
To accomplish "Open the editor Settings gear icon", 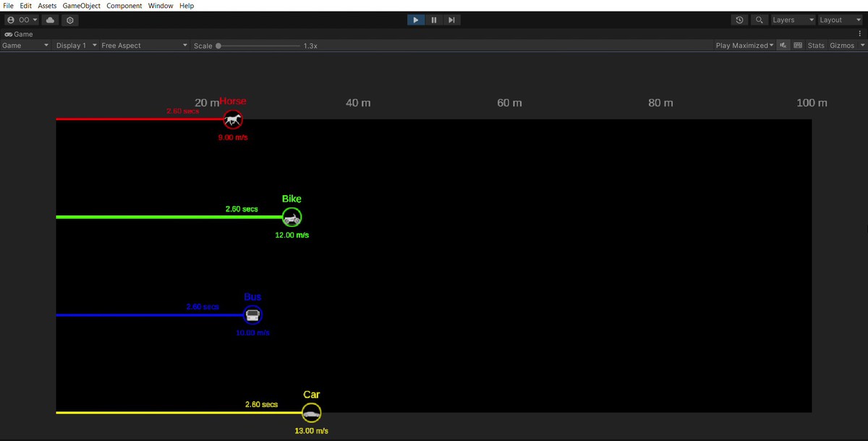I will coord(69,20).
